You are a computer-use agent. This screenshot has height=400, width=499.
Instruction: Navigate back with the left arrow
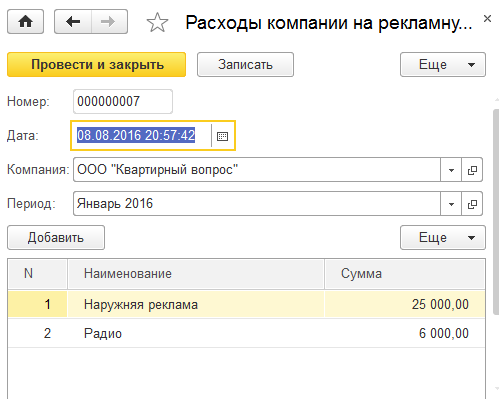(73, 22)
